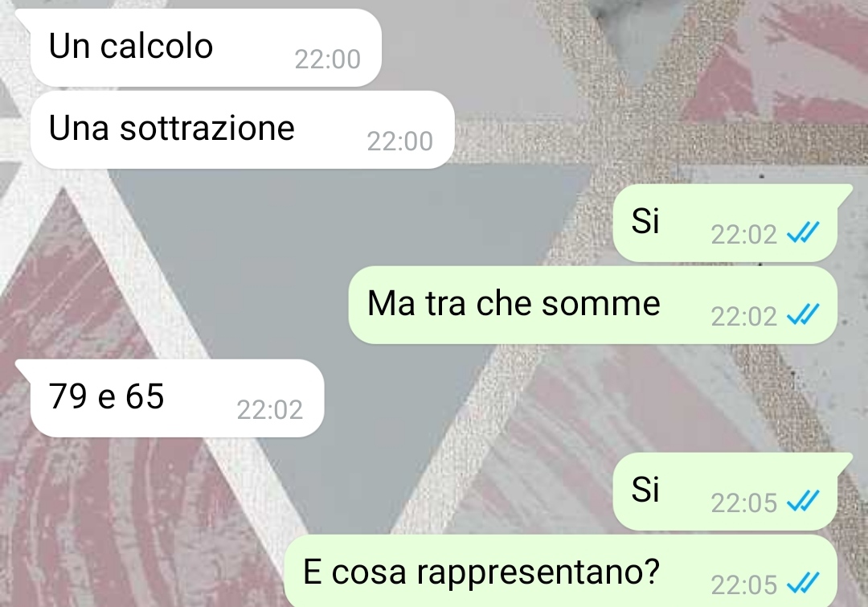The width and height of the screenshot is (868, 607).
Task: Tap the 22:00 timestamp on 'Un calcolo'
Action: tap(327, 59)
